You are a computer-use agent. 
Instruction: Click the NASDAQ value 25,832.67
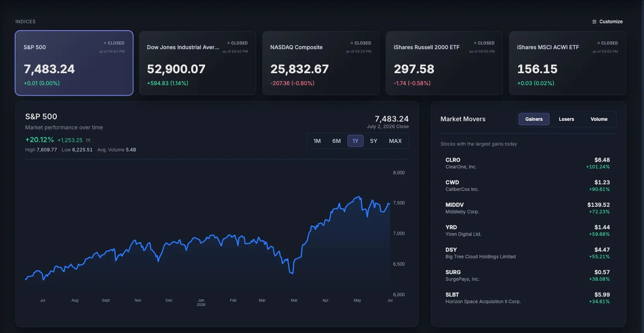coord(300,69)
